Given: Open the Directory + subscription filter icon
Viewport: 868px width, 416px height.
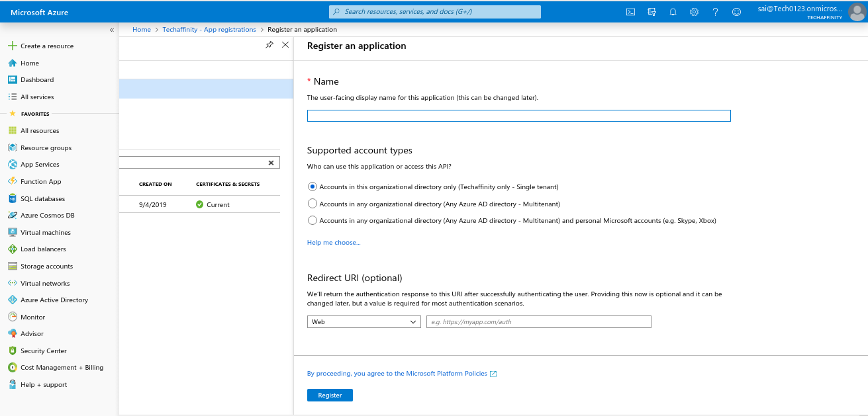Looking at the screenshot, I should pyautogui.click(x=652, y=12).
